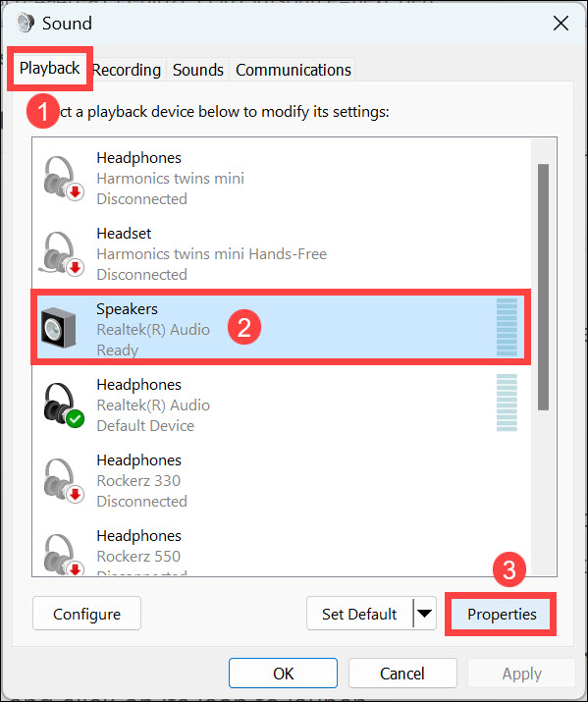588x702 pixels.
Task: Open the Communications tab
Action: [294, 70]
